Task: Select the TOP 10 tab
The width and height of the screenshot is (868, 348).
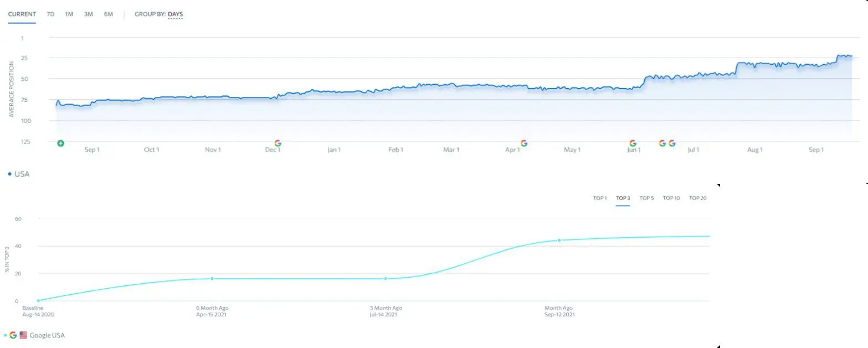Action: 671,198
